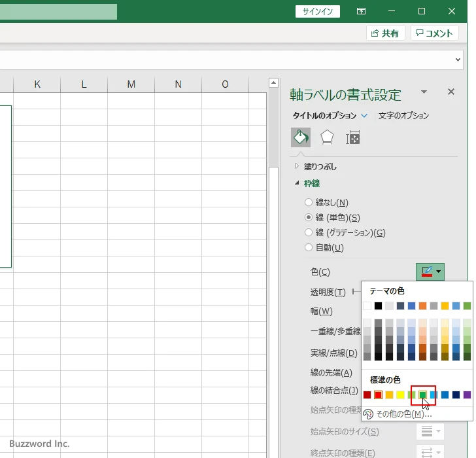
Task: Pick red standard color
Action: click(x=378, y=395)
